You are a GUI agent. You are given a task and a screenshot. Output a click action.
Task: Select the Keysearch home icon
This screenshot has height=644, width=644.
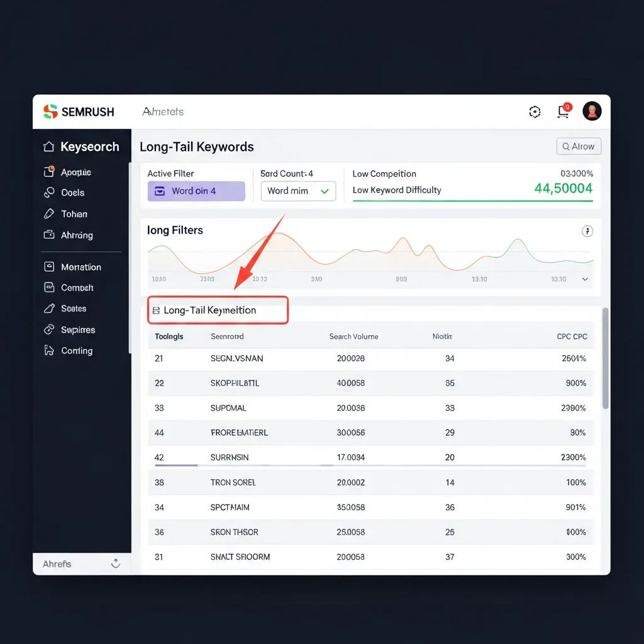pyautogui.click(x=49, y=147)
